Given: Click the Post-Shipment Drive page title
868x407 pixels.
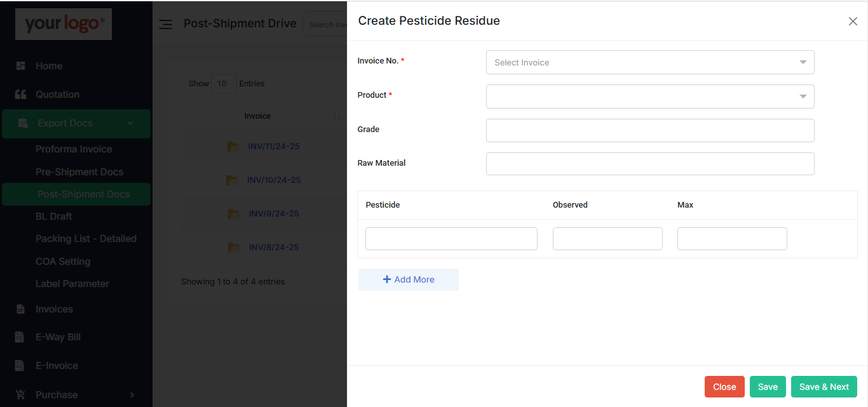Looking at the screenshot, I should (x=240, y=23).
